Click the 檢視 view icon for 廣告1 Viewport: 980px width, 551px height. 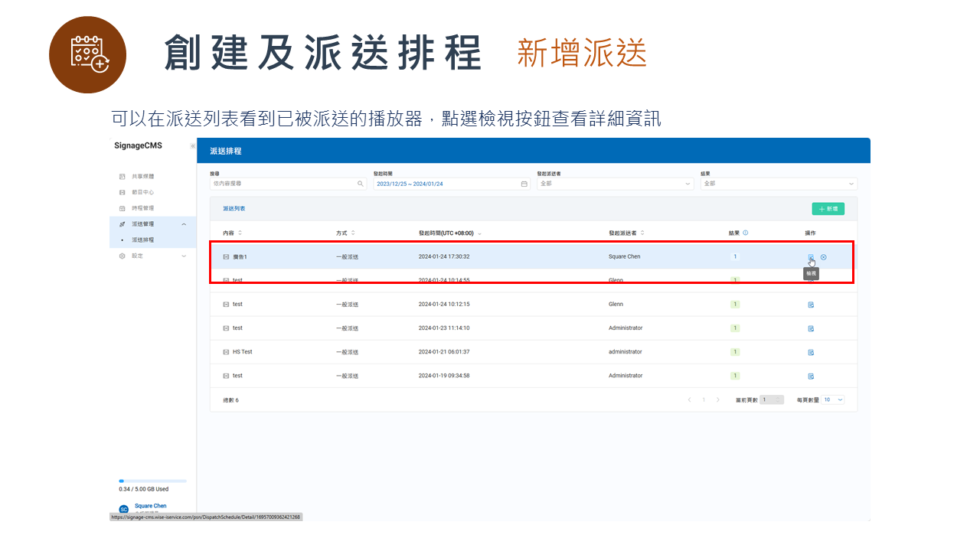pos(812,257)
